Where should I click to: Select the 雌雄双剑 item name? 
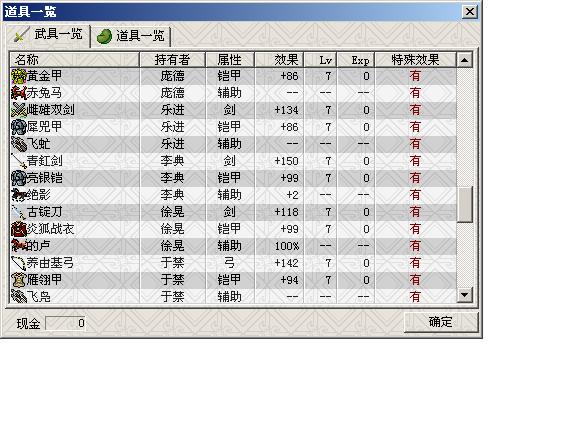point(51,110)
